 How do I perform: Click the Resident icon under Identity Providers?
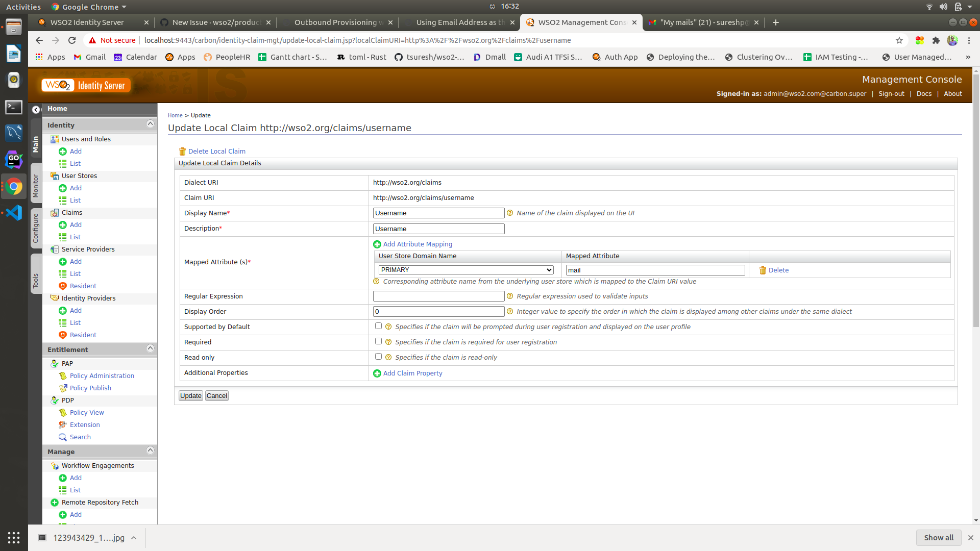(x=62, y=335)
